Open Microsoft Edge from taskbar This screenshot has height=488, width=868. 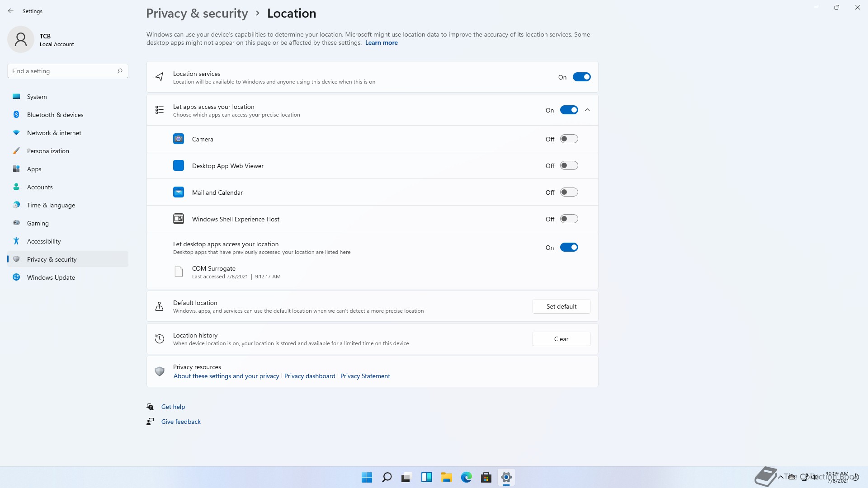pos(466,477)
